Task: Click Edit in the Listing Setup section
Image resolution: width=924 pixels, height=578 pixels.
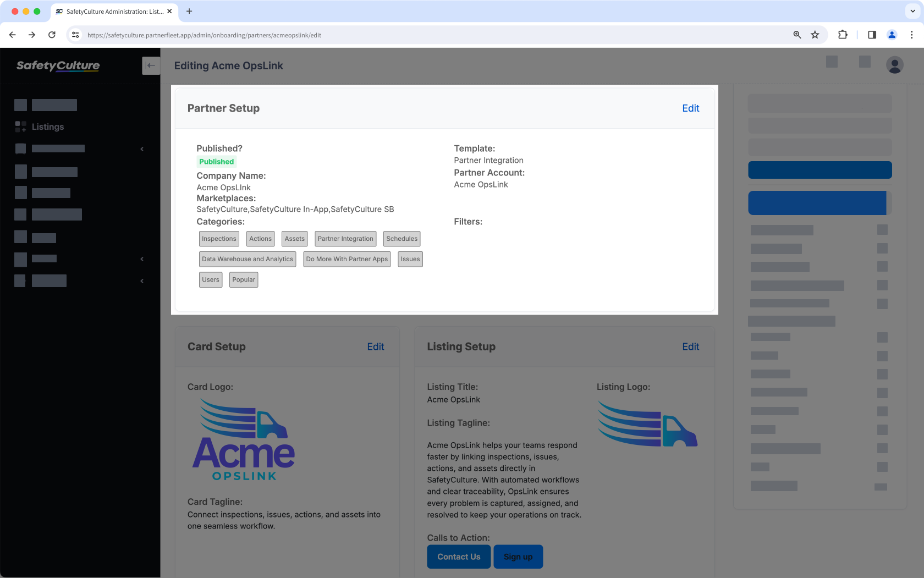Action: coord(691,346)
